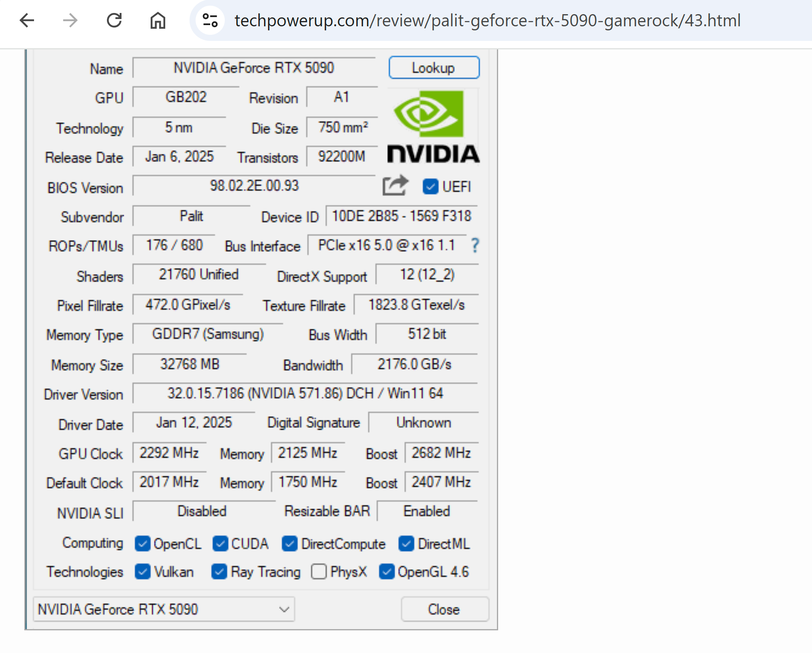The image size is (812, 653).
Task: Click the Technology value 5 nm
Action: 179,128
